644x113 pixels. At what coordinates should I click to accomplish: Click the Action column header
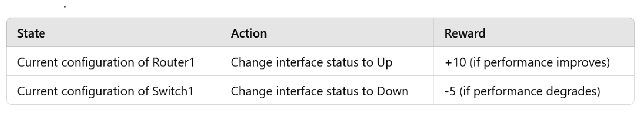coord(249,33)
